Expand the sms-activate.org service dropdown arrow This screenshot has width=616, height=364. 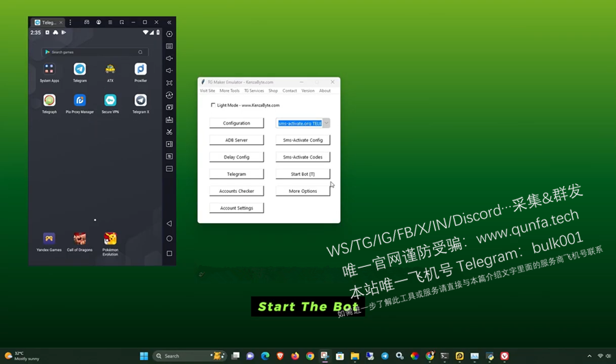pyautogui.click(x=326, y=123)
